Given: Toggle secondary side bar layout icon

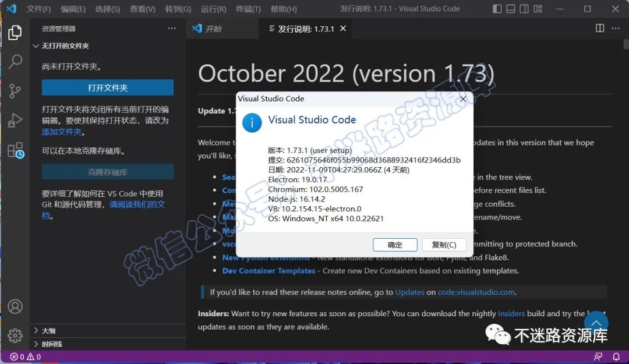Looking at the screenshot, I should [524, 9].
